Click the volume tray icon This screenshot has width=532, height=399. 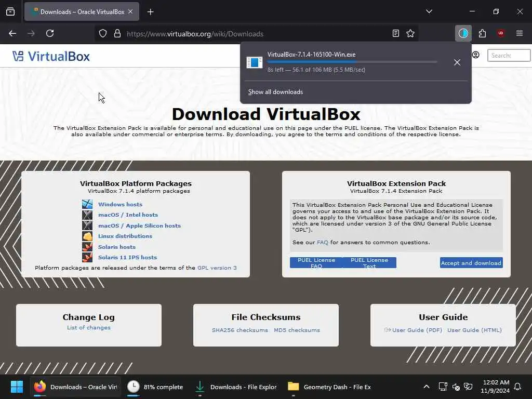[456, 387]
